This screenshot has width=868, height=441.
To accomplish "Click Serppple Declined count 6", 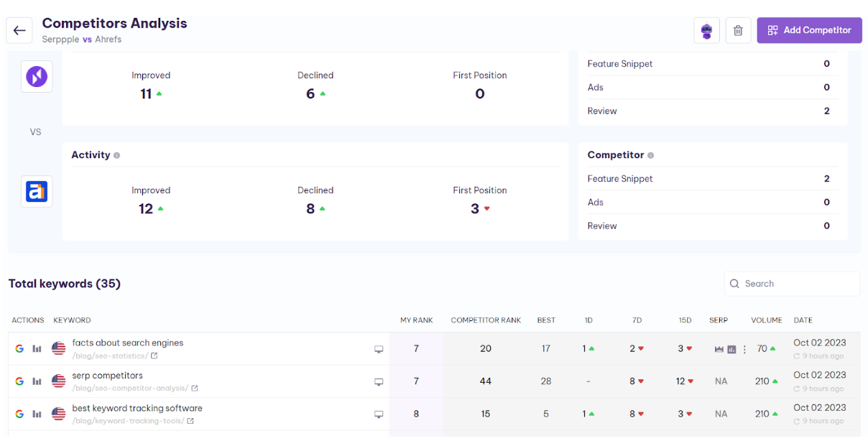I will point(310,94).
